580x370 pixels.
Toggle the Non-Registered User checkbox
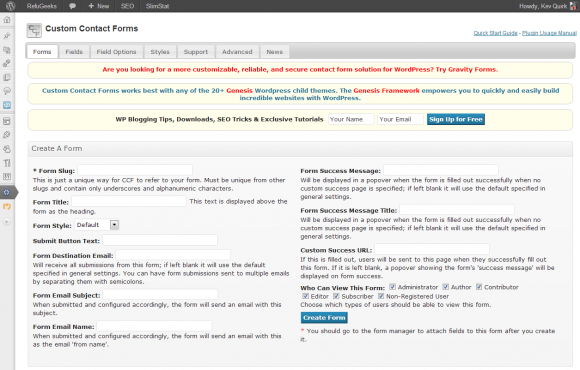coord(381,296)
